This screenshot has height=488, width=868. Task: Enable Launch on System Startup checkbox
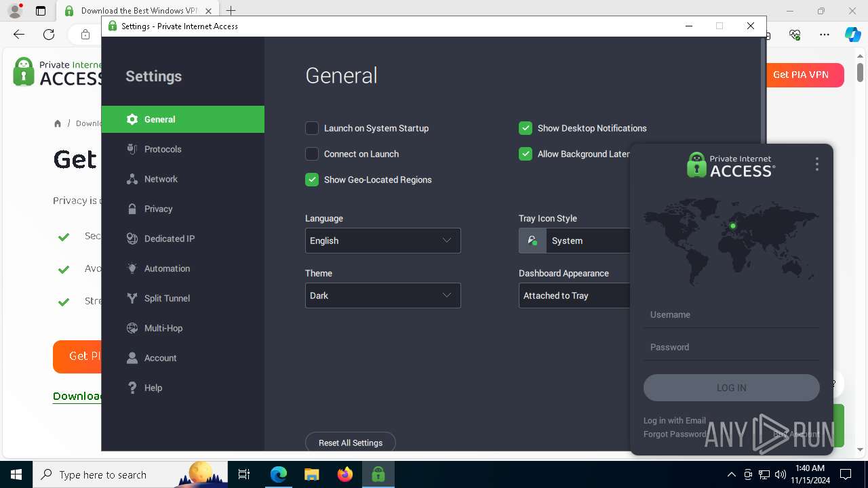[x=312, y=128]
